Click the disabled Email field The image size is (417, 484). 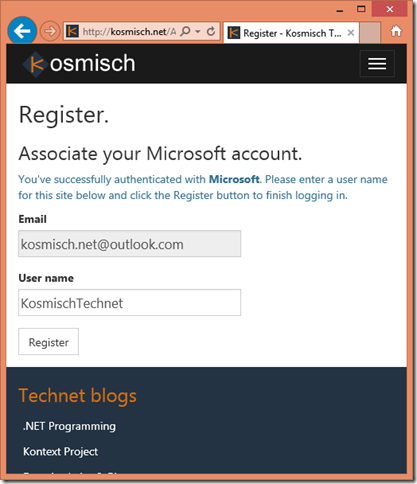point(129,244)
